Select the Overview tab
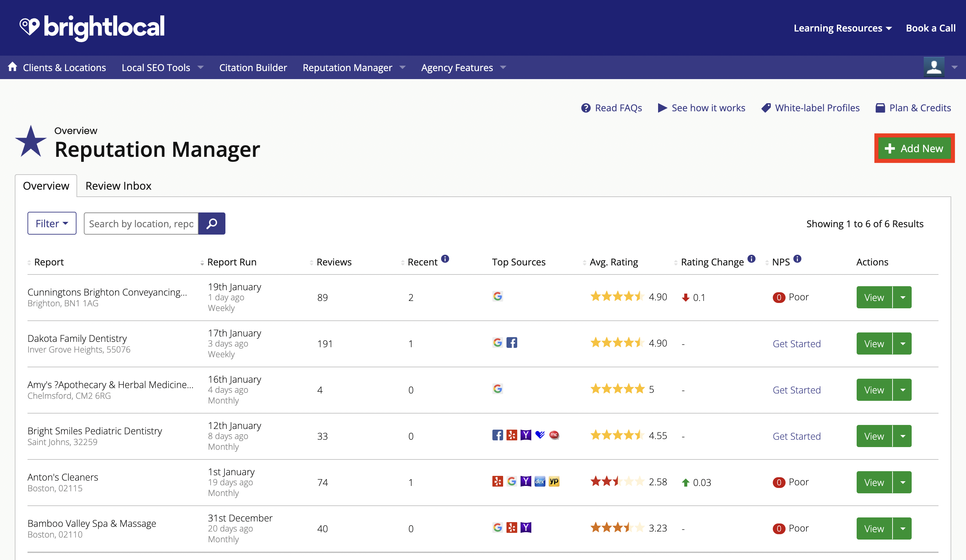Image resolution: width=966 pixels, height=560 pixels. [x=46, y=186]
